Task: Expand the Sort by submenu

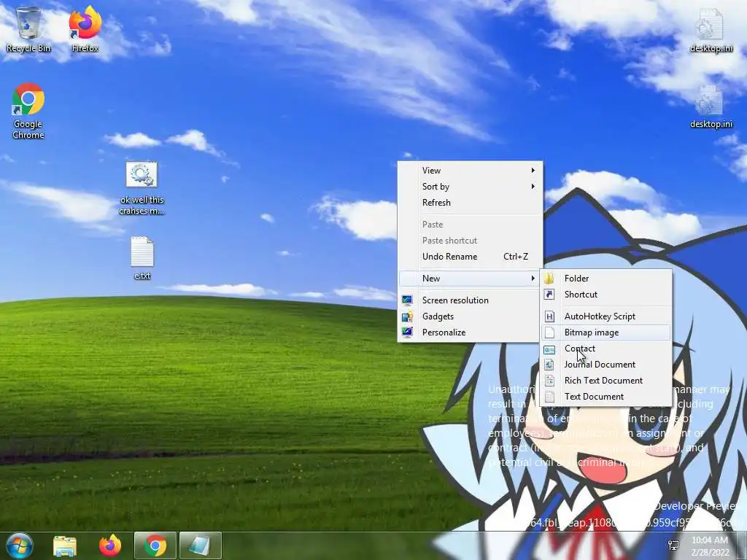Action: (470, 187)
